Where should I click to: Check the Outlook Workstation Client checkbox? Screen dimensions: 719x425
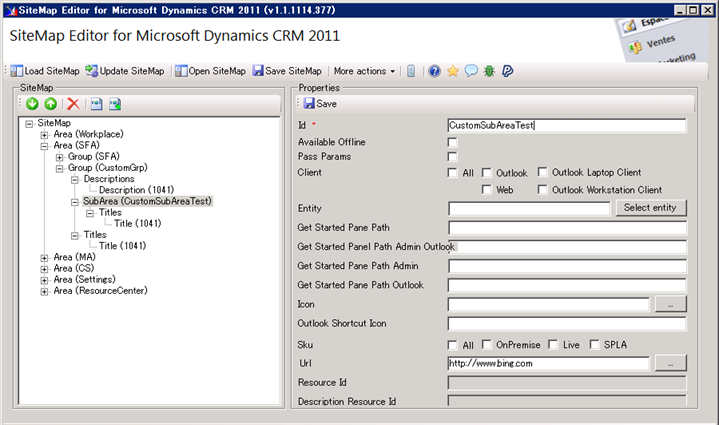[x=542, y=190]
